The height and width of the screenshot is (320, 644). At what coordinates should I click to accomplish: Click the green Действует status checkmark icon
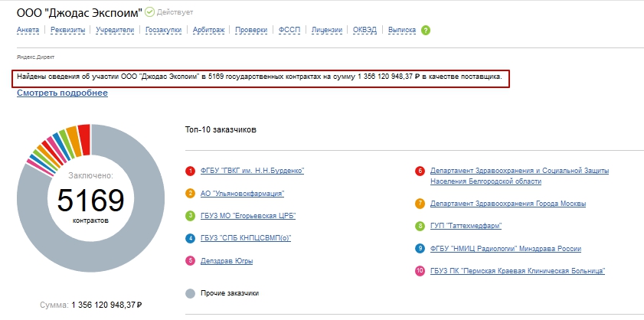point(149,12)
